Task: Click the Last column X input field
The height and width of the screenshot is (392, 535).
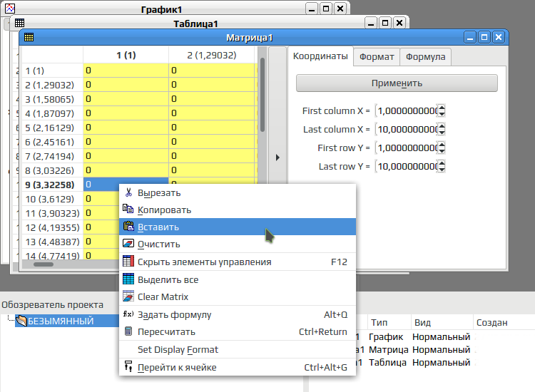Action: (x=407, y=129)
